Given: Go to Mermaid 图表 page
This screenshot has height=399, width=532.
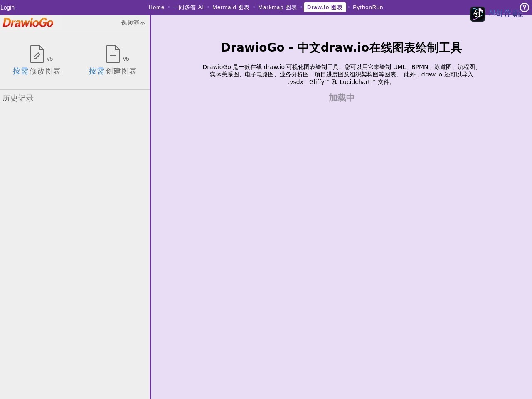Looking at the screenshot, I should 231,7.
